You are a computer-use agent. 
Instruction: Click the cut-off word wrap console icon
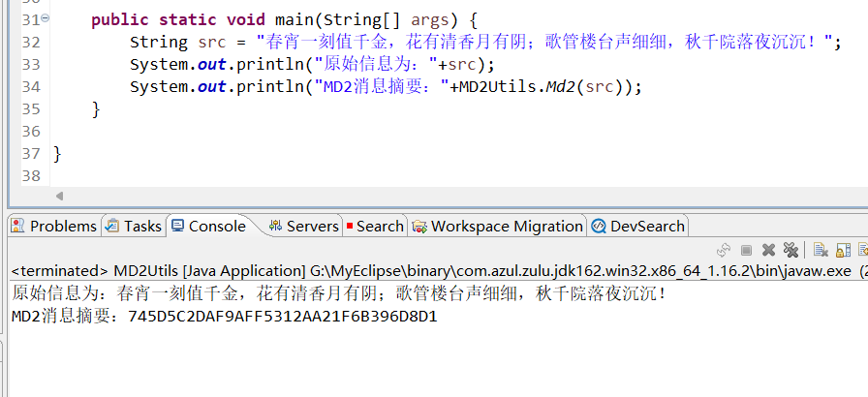pyautogui.click(x=863, y=251)
